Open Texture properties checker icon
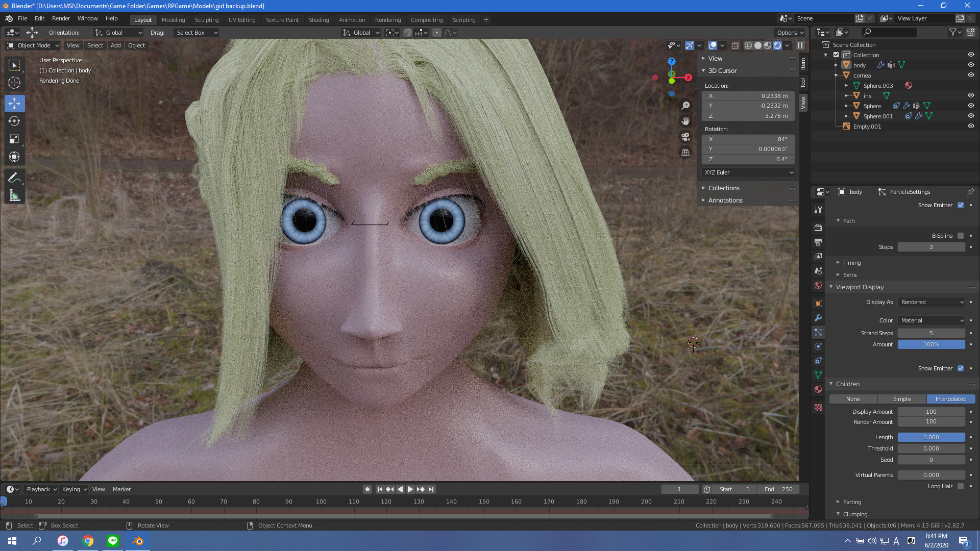980x551 pixels. point(818,408)
